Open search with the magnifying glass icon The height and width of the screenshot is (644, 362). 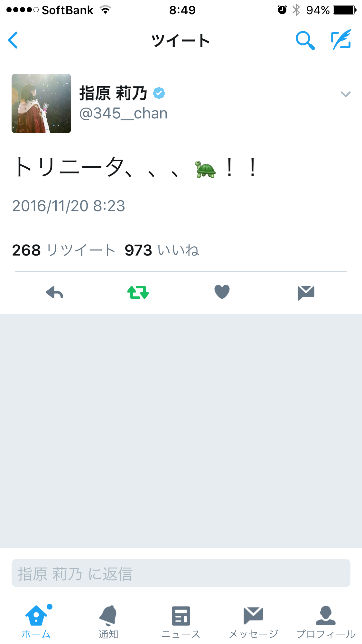pos(305,40)
